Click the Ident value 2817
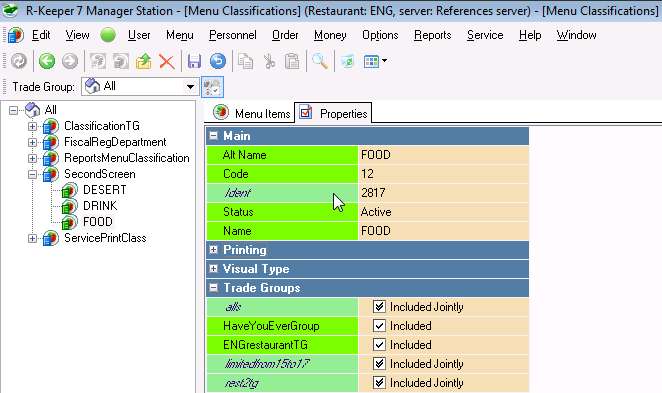 (x=443, y=192)
